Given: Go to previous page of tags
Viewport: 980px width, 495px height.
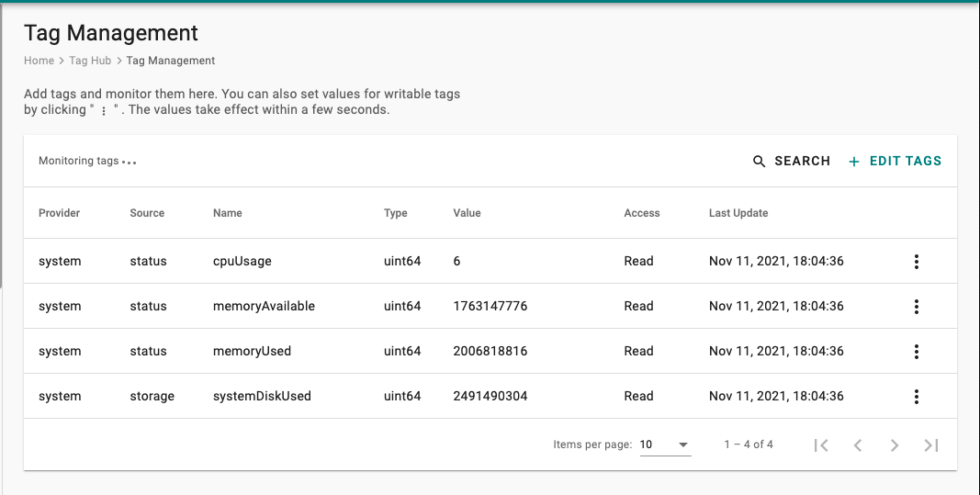Looking at the screenshot, I should click(858, 445).
